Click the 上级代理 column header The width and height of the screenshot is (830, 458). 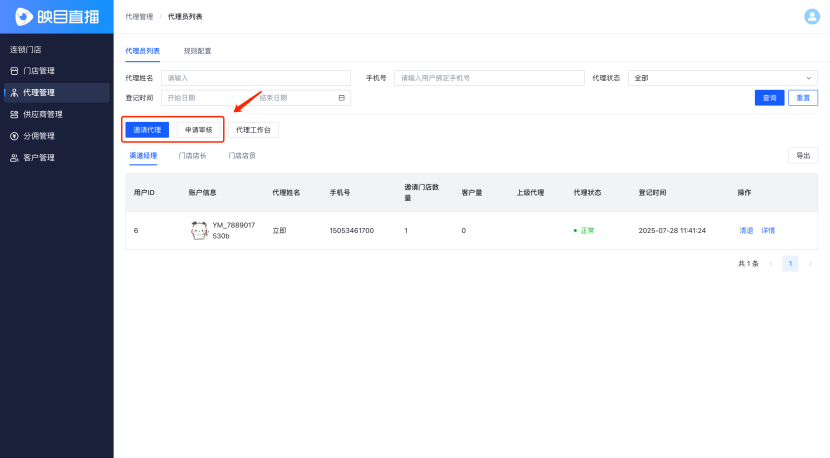[x=530, y=193]
